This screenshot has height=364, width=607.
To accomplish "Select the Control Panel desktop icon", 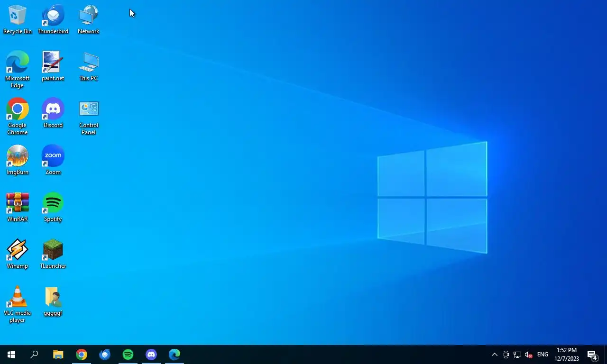I will [89, 117].
